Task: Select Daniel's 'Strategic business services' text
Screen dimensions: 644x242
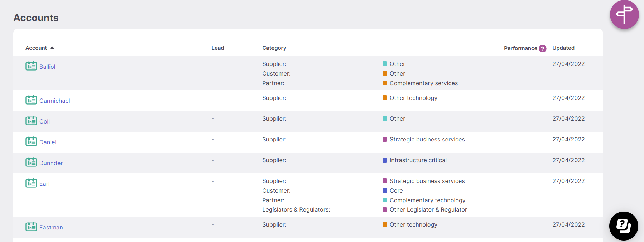Action: pyautogui.click(x=427, y=139)
